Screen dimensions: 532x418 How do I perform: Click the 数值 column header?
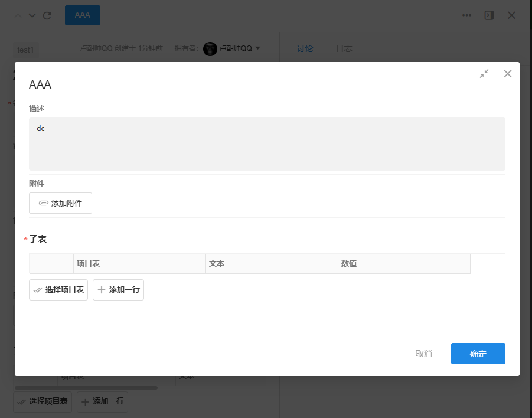pyautogui.click(x=404, y=263)
